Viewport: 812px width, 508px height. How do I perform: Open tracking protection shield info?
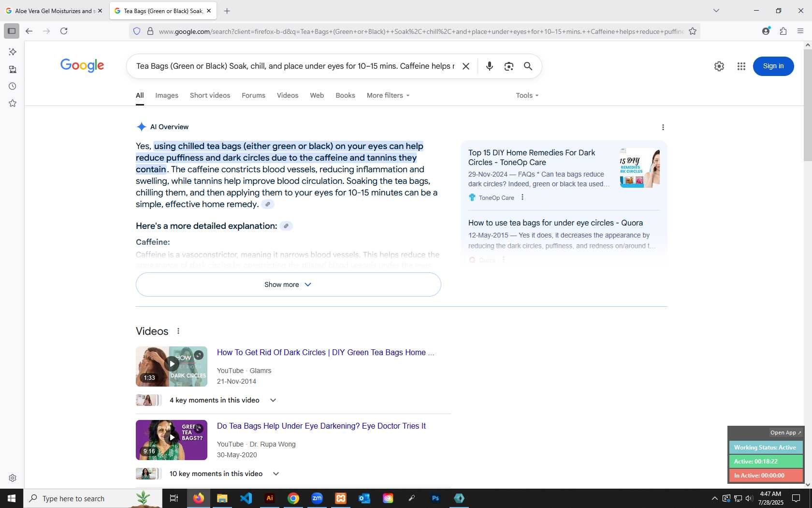pyautogui.click(x=137, y=31)
